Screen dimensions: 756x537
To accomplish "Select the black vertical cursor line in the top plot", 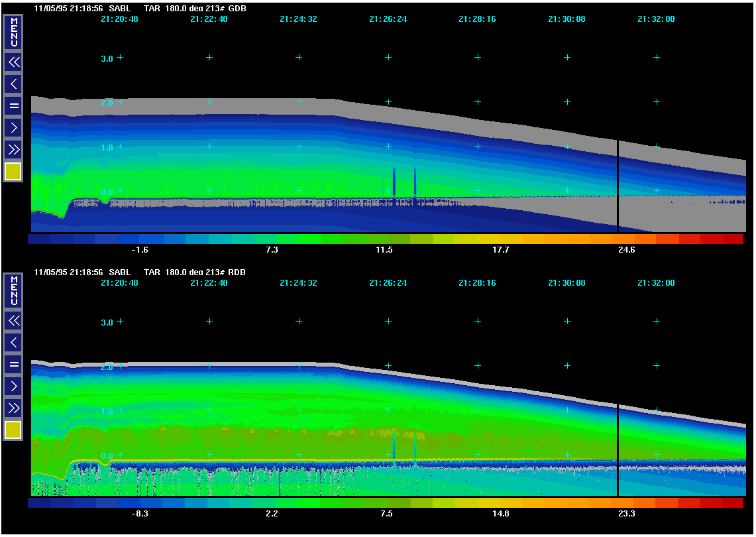I will tap(618, 186).
